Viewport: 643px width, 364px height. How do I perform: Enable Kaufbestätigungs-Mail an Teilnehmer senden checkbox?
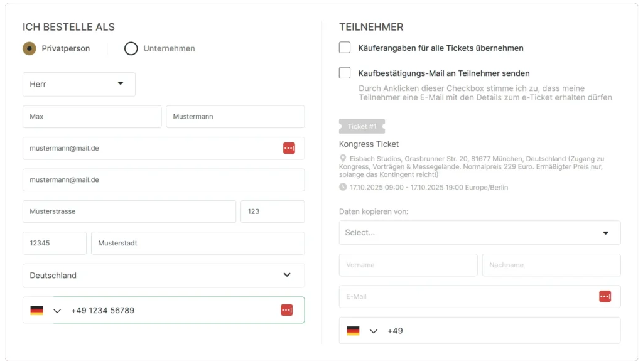345,73
